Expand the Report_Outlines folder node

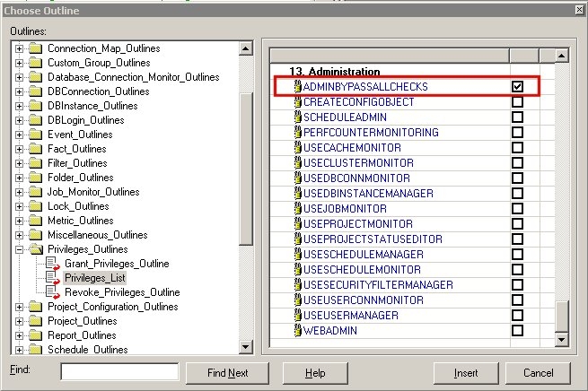19,335
